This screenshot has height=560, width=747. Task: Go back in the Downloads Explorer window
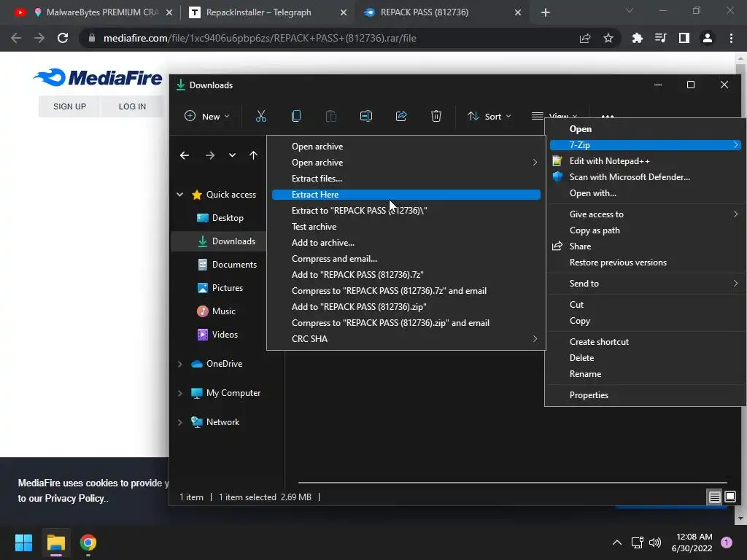[185, 155]
